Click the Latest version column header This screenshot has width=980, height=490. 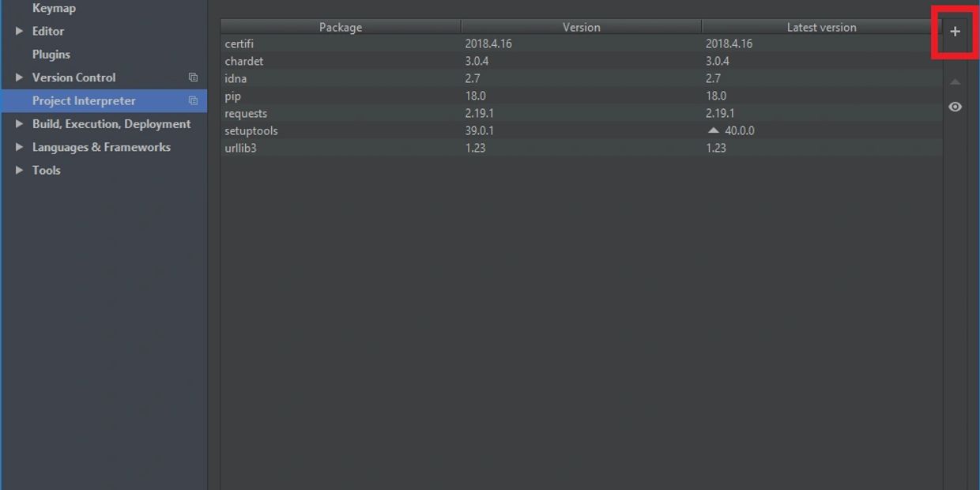[821, 27]
